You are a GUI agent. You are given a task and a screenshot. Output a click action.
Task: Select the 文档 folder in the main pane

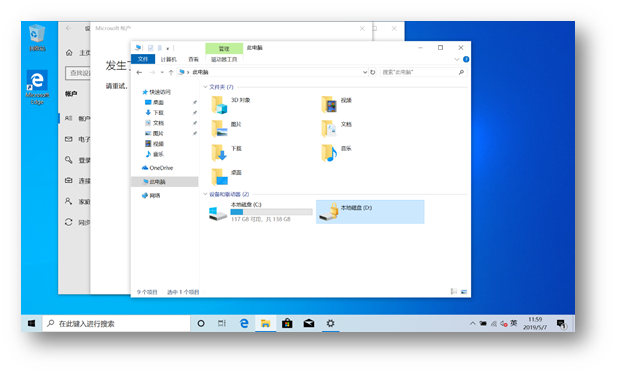coord(336,129)
